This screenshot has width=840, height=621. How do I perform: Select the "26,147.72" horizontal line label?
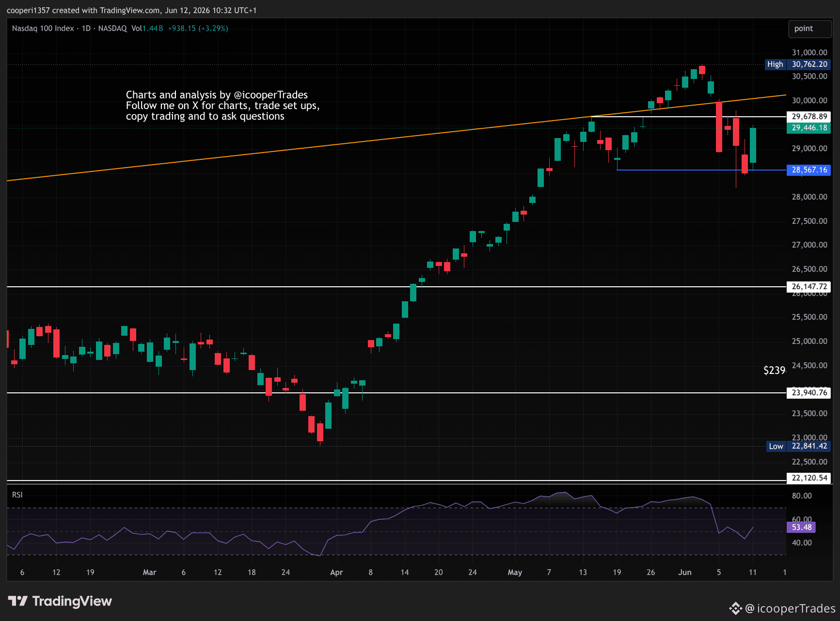(x=809, y=287)
